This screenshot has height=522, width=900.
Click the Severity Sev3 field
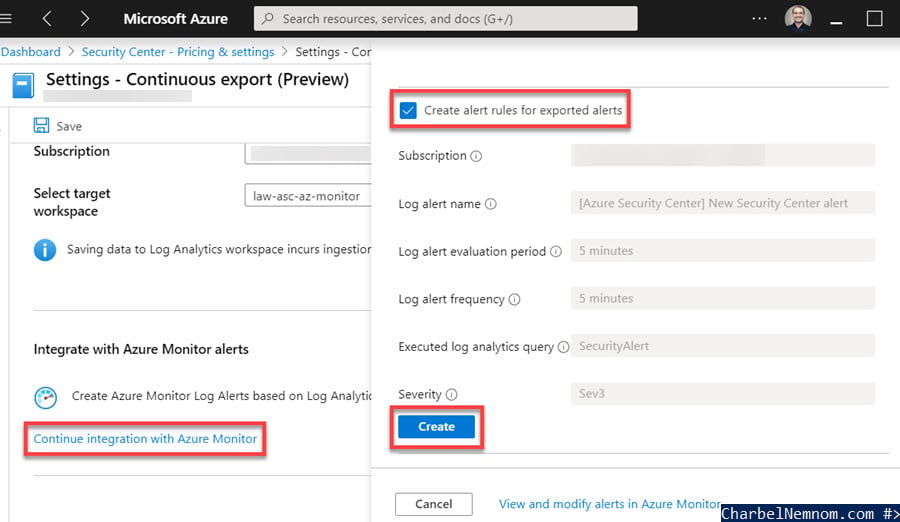tap(723, 393)
